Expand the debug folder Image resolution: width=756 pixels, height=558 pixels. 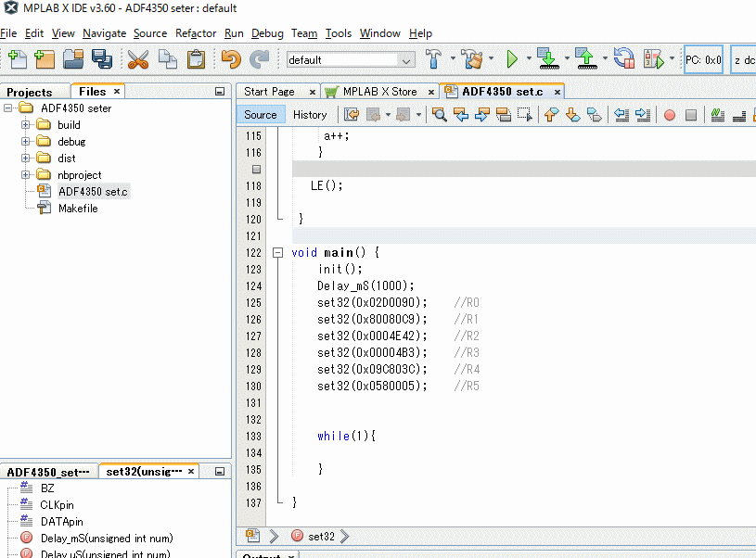(25, 142)
